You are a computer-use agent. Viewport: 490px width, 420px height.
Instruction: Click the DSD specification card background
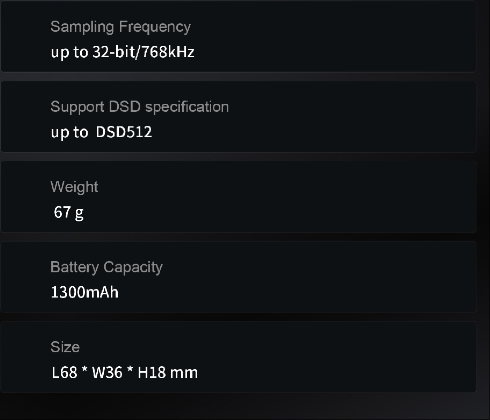pos(238,117)
